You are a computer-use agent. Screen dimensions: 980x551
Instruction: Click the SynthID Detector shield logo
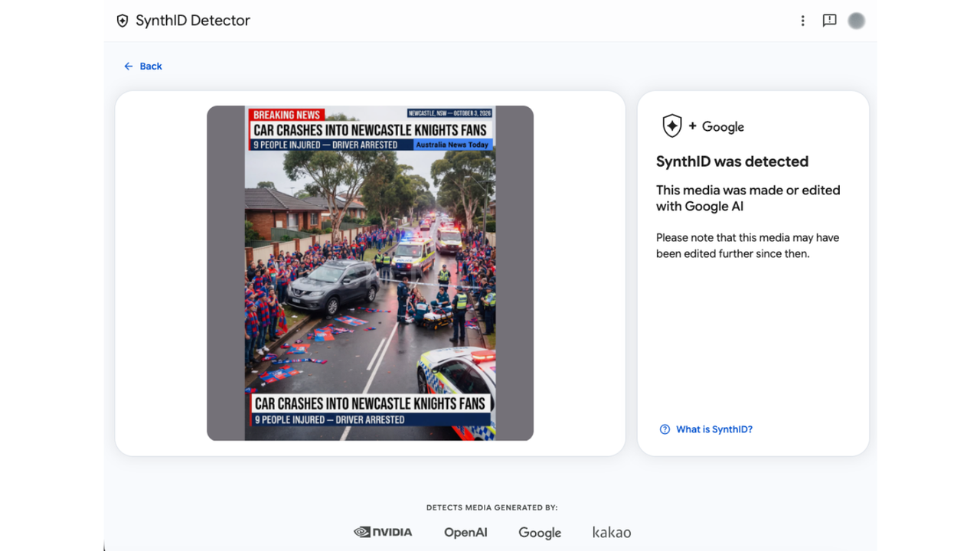click(122, 21)
